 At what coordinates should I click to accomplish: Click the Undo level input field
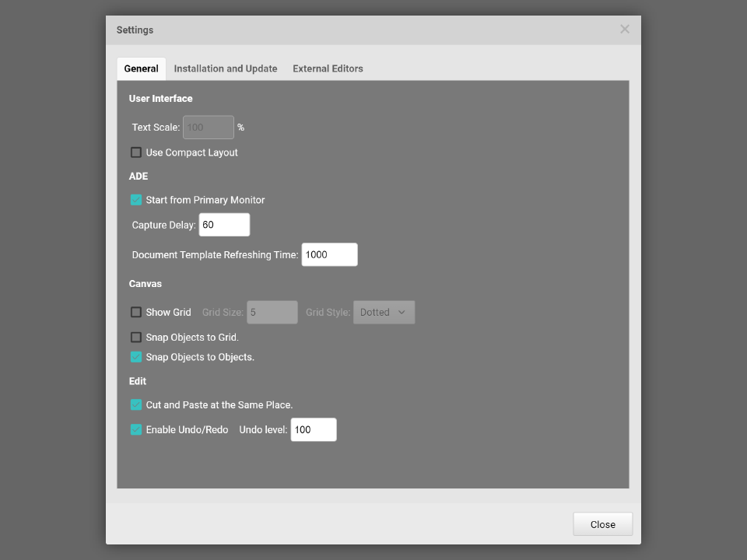[313, 429]
